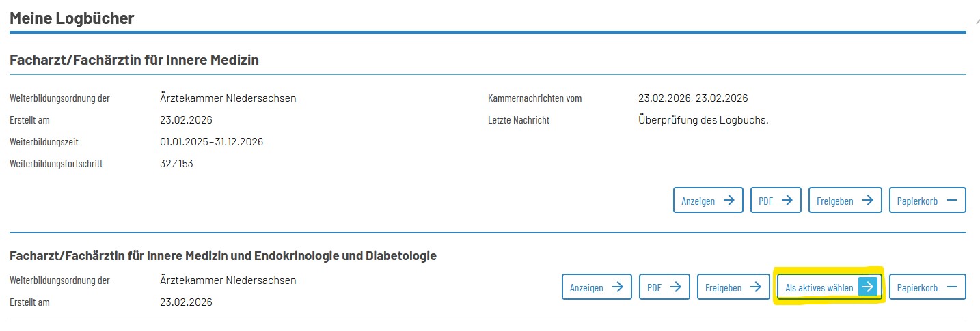
Task: Export the Innere Medizin logbook as PDF
Action: point(775,201)
